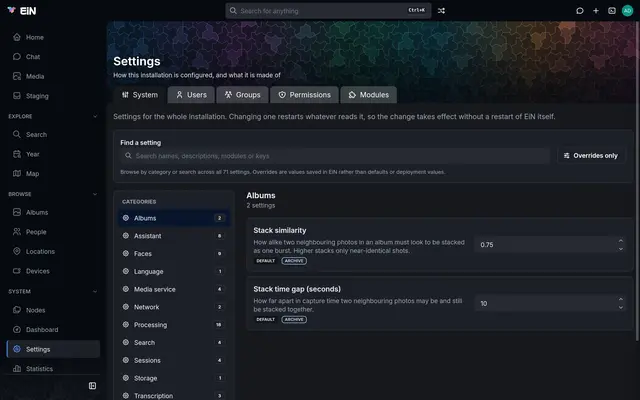Select Storage settings category
The width and height of the screenshot is (640, 400).
174,378
